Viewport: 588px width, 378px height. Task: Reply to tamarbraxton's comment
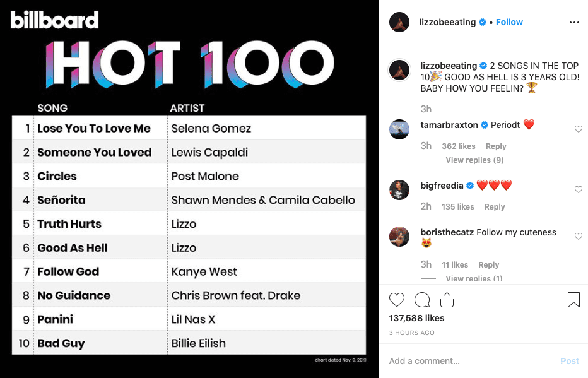click(496, 146)
